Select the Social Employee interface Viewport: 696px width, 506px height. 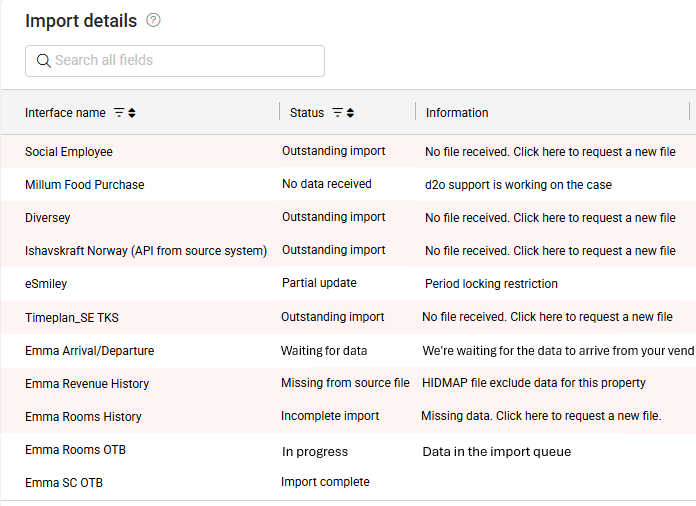(69, 152)
